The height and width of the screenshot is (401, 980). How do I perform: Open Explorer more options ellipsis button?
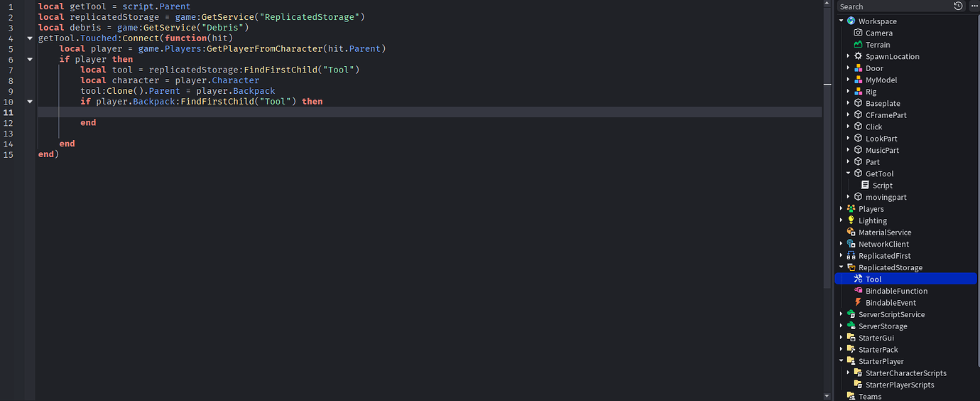(974, 6)
